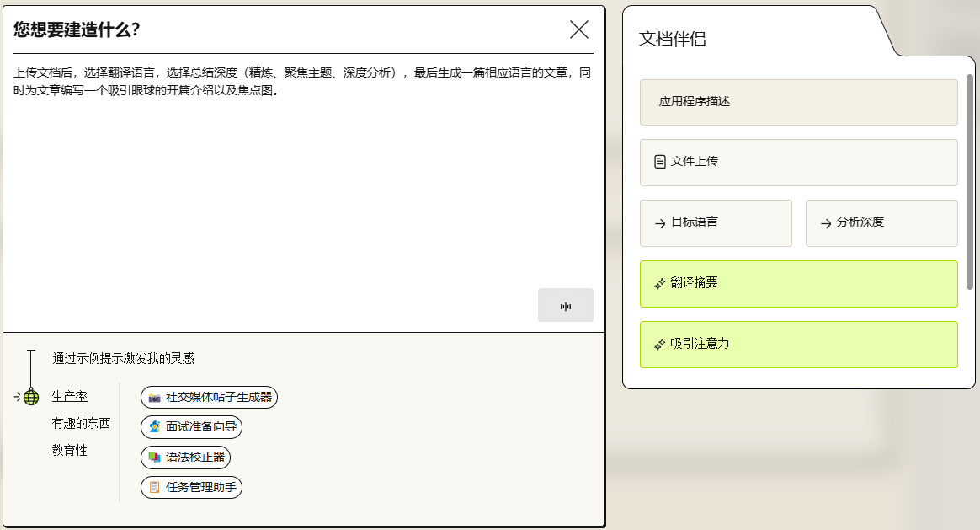Click the sparkle icon in 吸引注意力
Viewport: 980px width, 530px height.
pyautogui.click(x=660, y=345)
